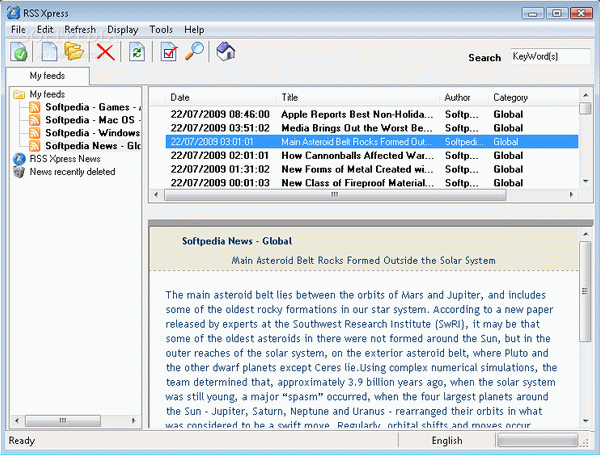Select article Media Brings Out the Worst
The height and width of the screenshot is (455, 600).
tap(357, 128)
